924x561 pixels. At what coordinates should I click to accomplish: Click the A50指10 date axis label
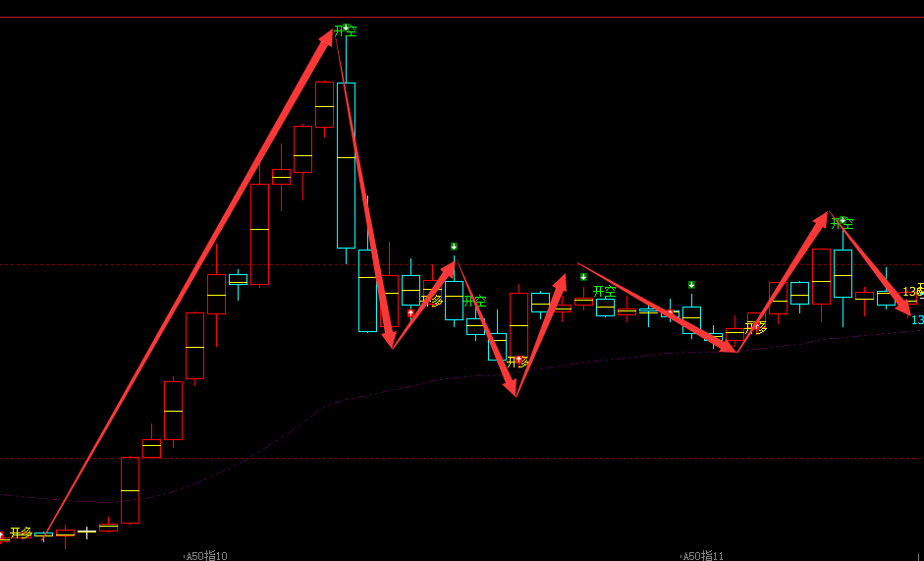(206, 555)
